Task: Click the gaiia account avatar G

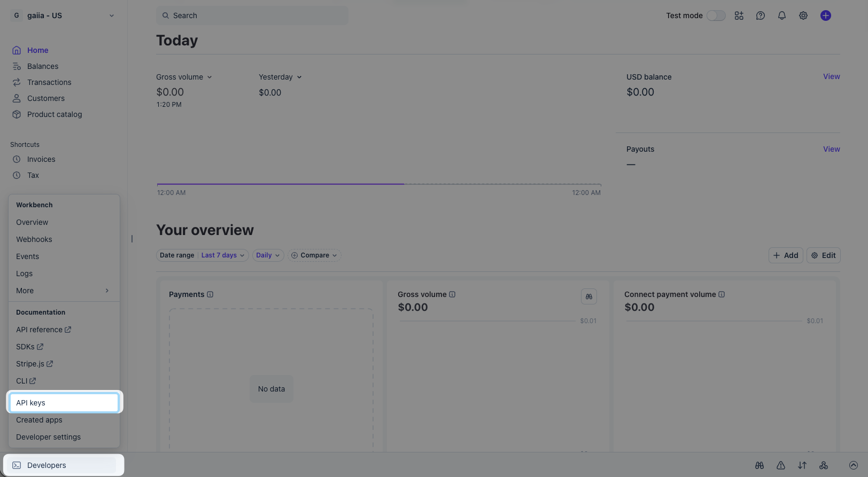Action: (17, 15)
